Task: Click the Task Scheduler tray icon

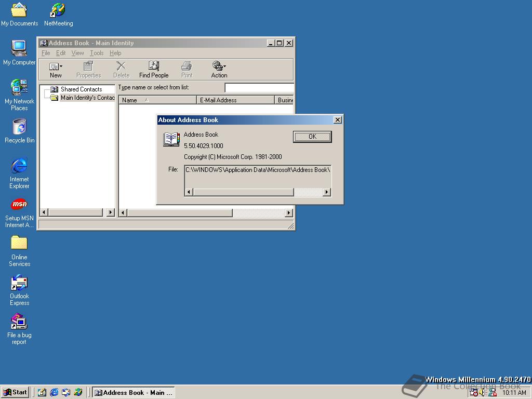Action: click(x=474, y=392)
